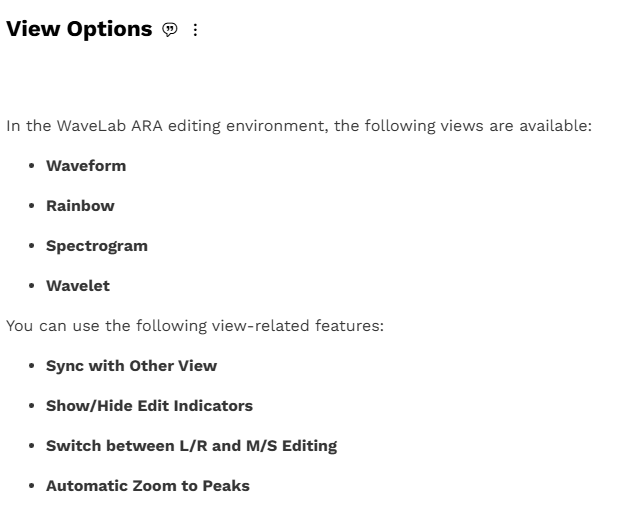Click the phrase 'view-related features'

(296, 326)
